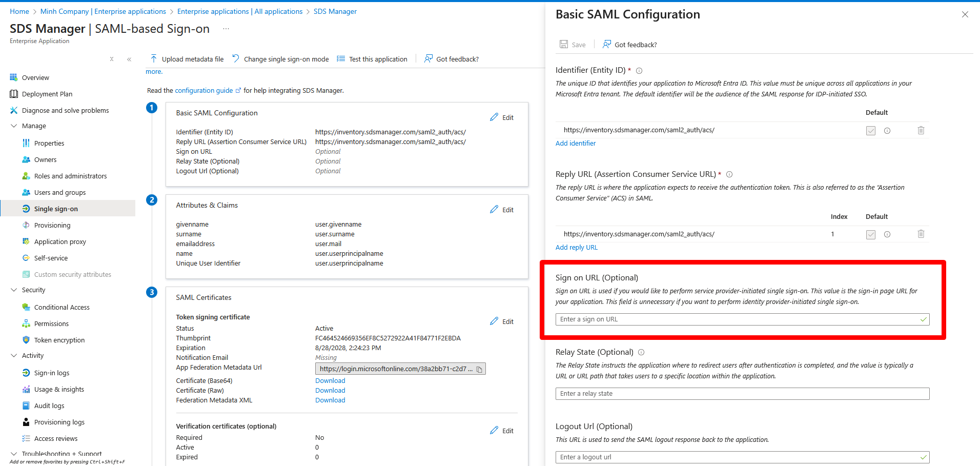
Task: Click Got feedback icon in main toolbar
Action: tap(428, 58)
